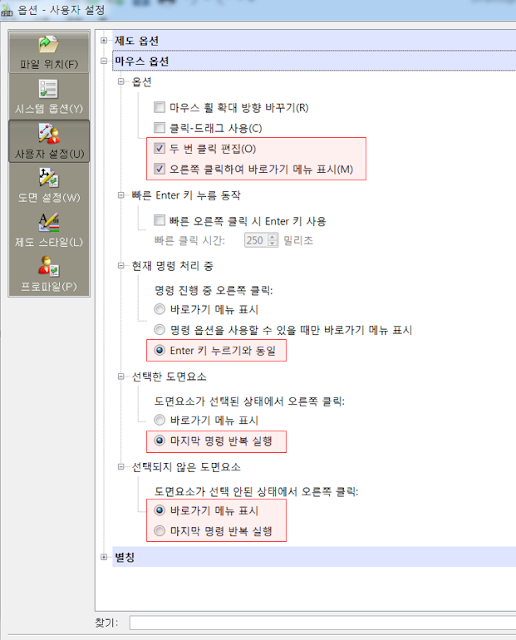The height and width of the screenshot is (640, 516).
Task: Select 명령 옵션을 사용할 수 있을 때만 radio
Action: (159, 329)
